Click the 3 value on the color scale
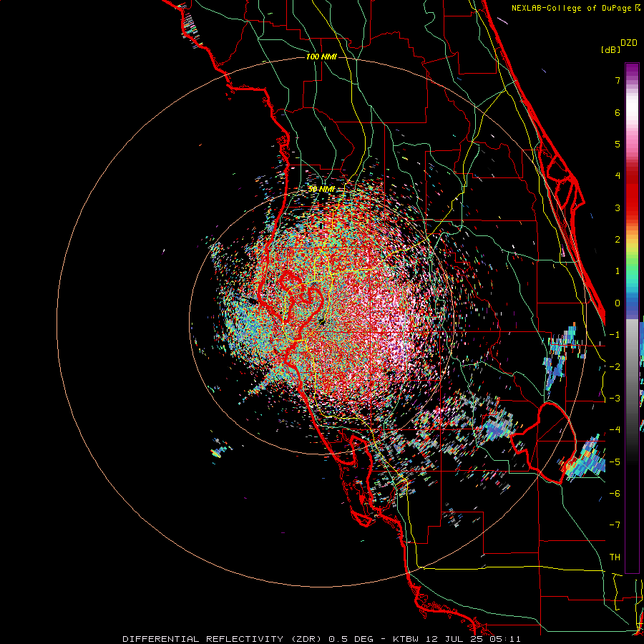This screenshot has width=644, height=644. (618, 208)
